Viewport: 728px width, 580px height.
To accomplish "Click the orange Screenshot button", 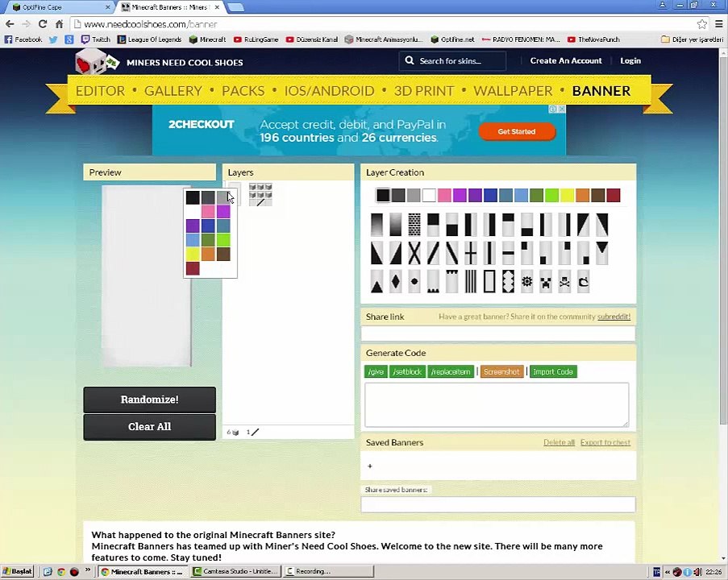I will click(x=501, y=371).
